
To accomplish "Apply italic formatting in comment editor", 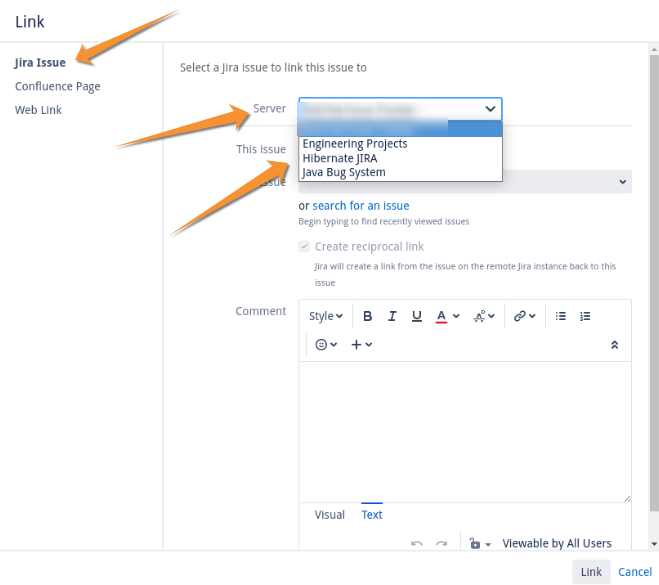I will [392, 316].
